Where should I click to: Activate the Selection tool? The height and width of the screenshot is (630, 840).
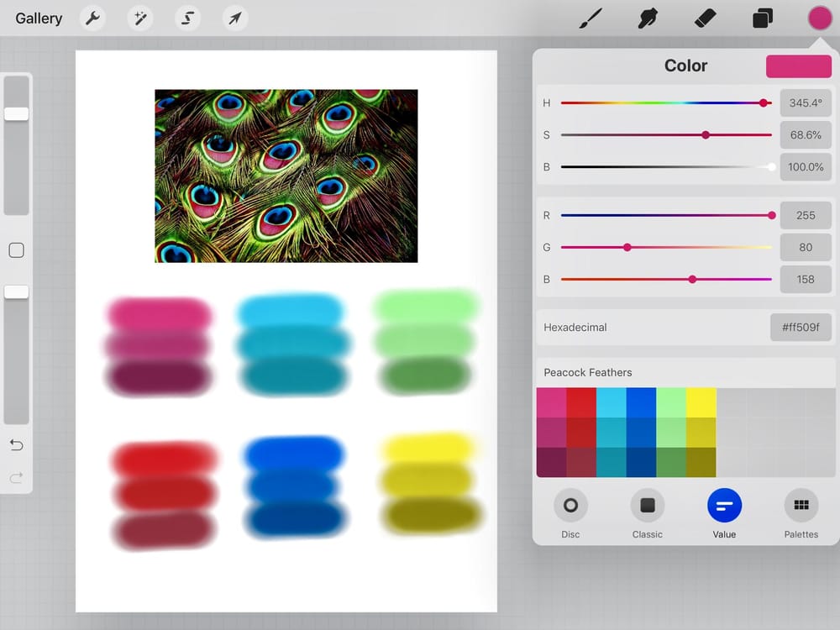[x=186, y=18]
